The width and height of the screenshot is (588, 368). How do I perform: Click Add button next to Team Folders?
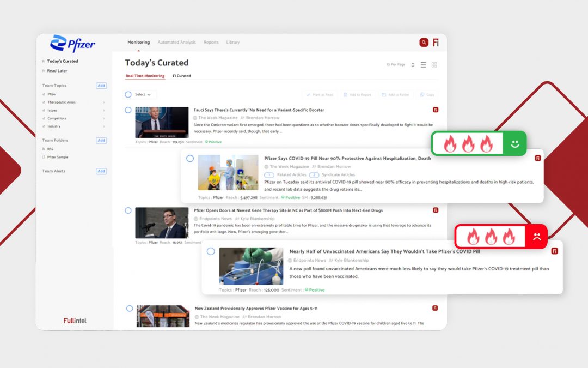click(101, 141)
